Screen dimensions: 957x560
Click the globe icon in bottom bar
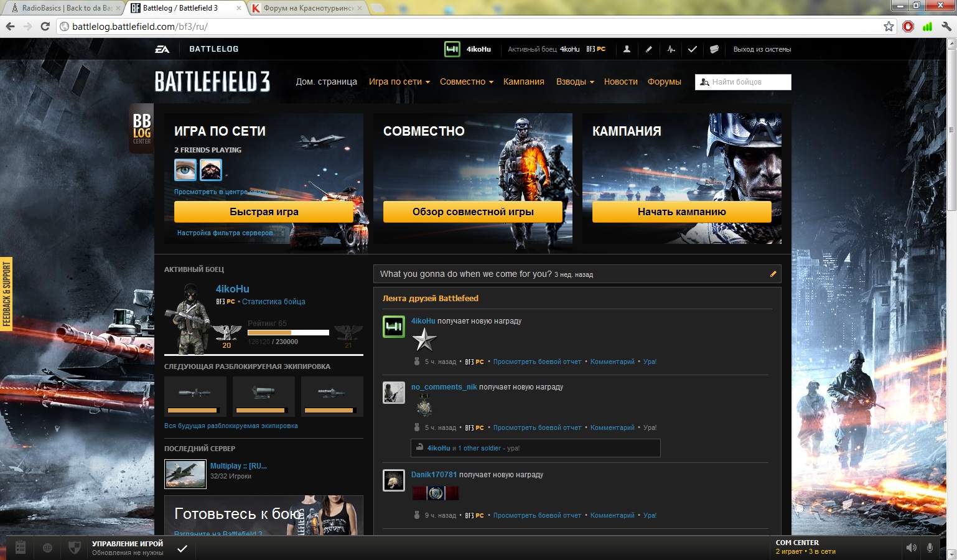click(x=47, y=548)
